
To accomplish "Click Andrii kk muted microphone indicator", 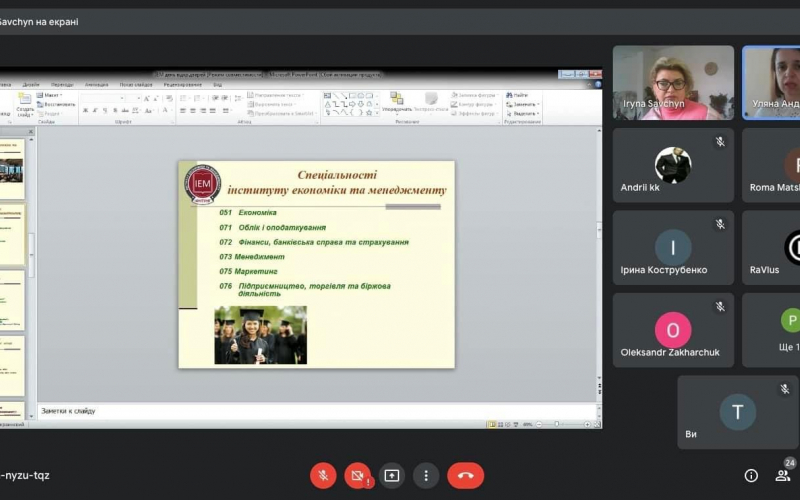I will pos(720,142).
